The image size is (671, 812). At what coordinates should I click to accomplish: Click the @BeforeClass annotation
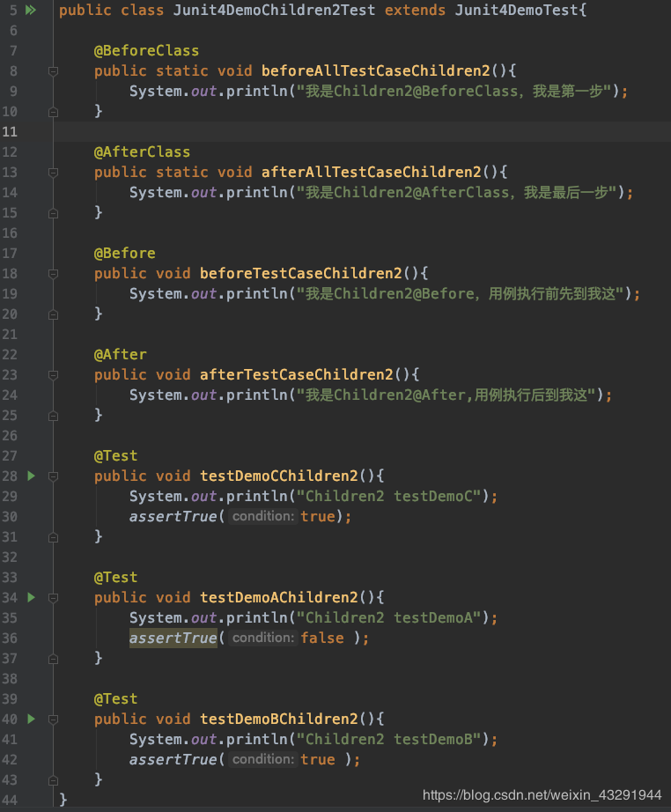click(146, 51)
